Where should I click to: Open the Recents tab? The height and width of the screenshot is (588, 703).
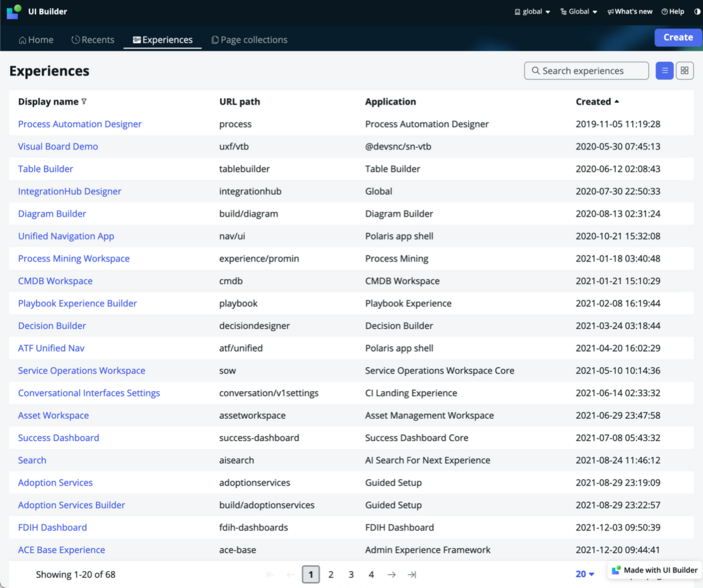(93, 40)
